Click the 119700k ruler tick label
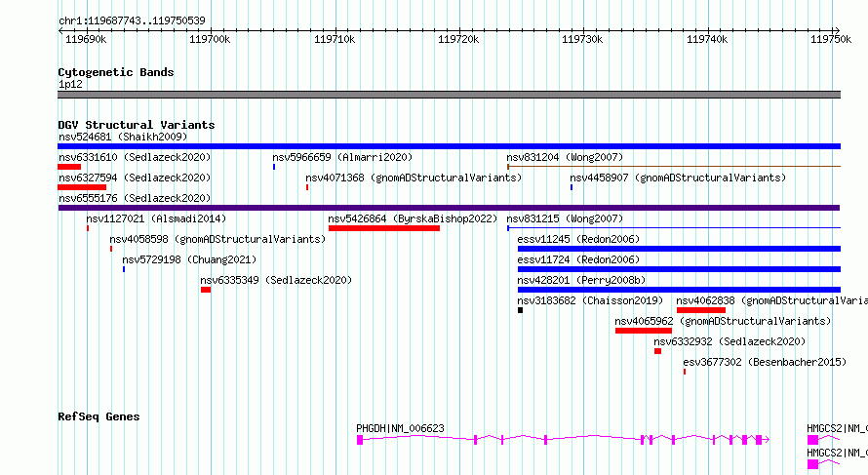Screen dimensions: 868x475 click(x=210, y=39)
